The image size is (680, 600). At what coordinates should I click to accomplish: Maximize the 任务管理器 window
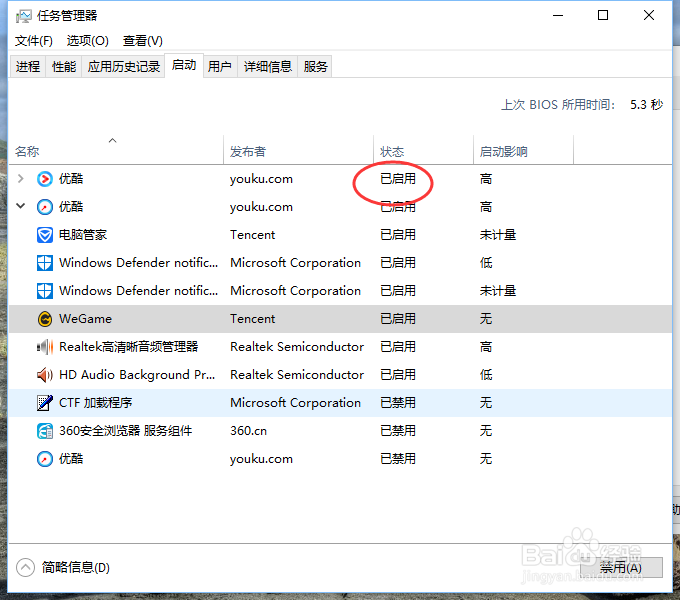point(603,16)
